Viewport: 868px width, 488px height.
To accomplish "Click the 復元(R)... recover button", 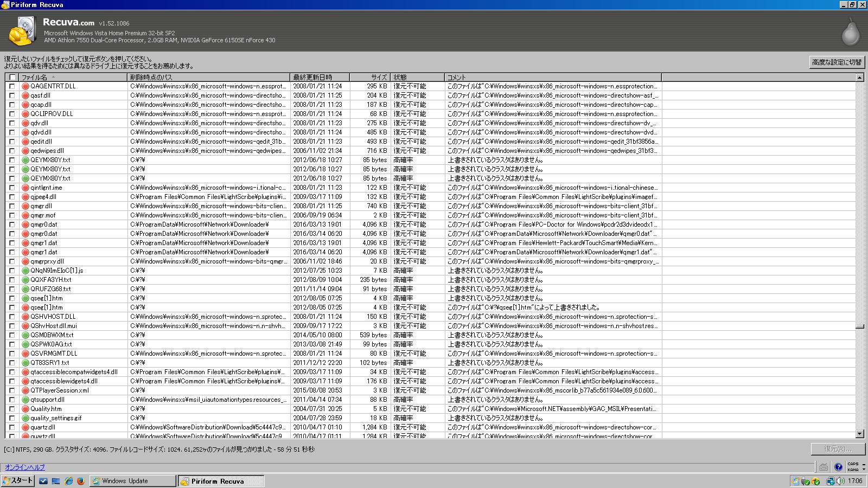I will 838,449.
